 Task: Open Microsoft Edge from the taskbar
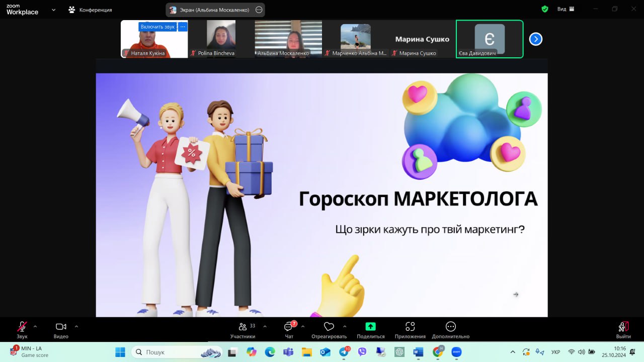(x=270, y=352)
